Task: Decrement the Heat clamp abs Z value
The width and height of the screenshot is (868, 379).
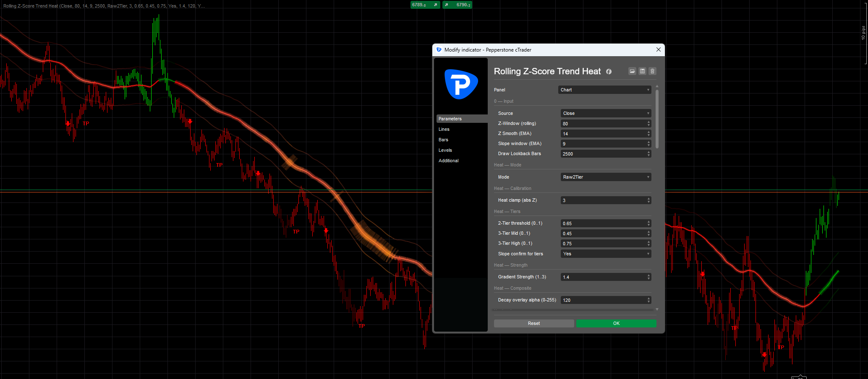Action: [648, 202]
